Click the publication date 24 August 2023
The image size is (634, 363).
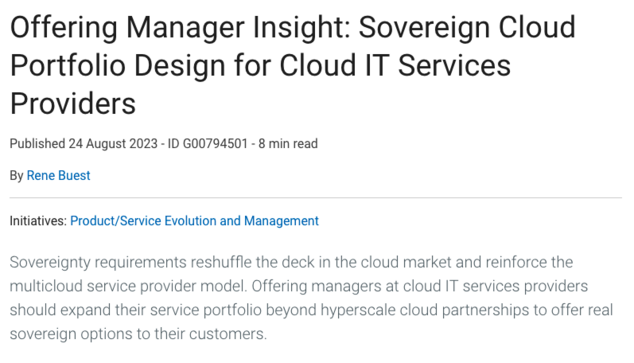(x=113, y=144)
